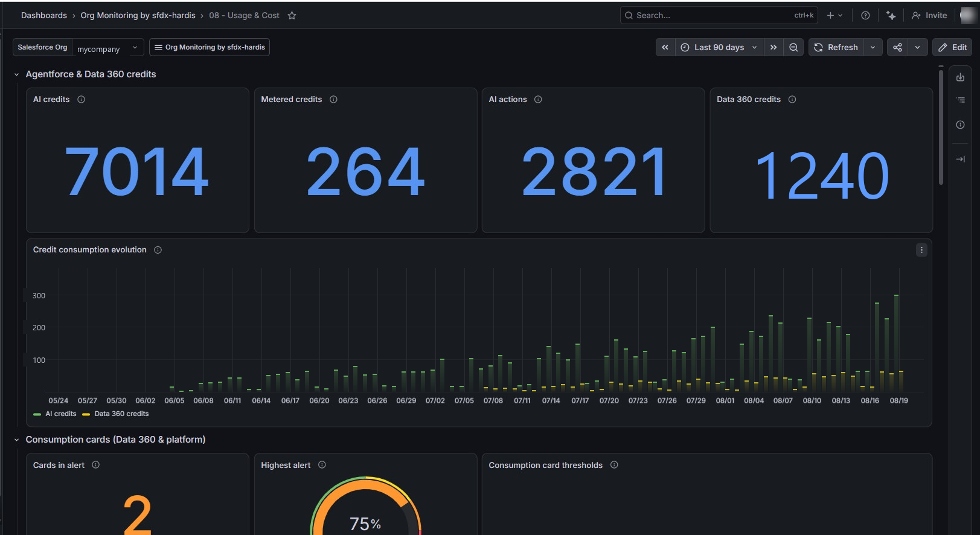Open Org Monitoring by sfdx-hardis breadcrumb folder

coord(138,16)
